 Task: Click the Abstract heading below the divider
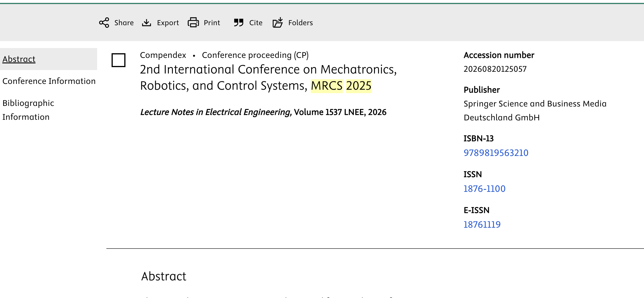pyautogui.click(x=164, y=276)
